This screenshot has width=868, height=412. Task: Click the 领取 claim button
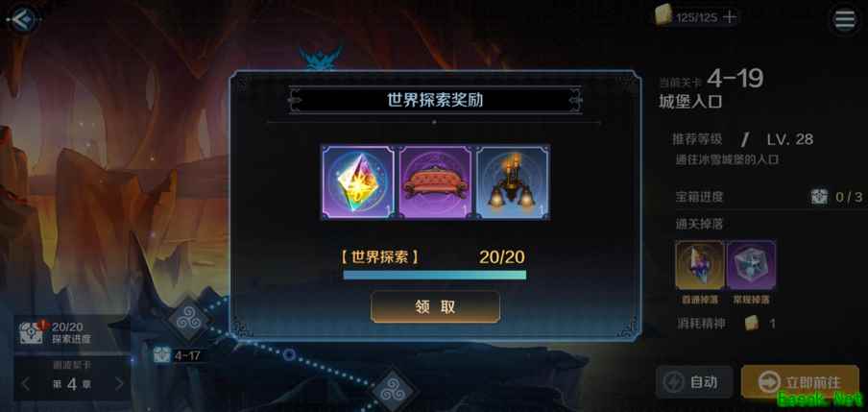435,306
